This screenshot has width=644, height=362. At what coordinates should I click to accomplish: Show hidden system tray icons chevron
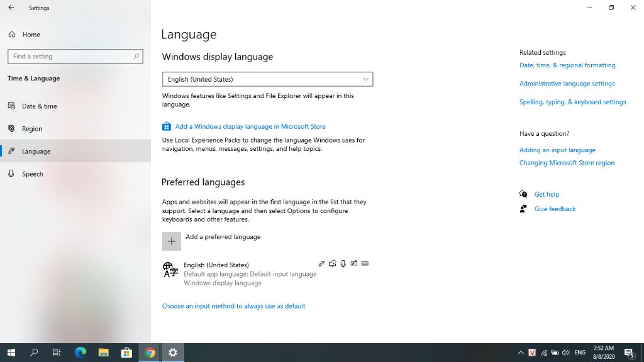click(520, 353)
